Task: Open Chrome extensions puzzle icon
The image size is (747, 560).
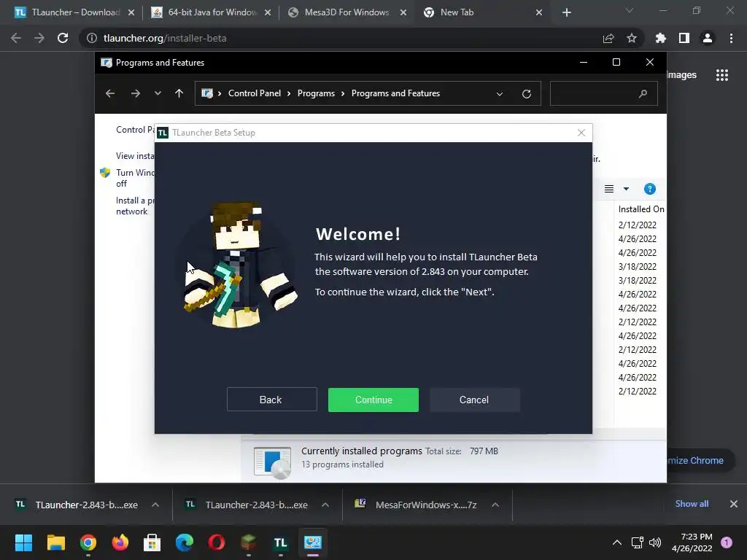Action: [661, 38]
